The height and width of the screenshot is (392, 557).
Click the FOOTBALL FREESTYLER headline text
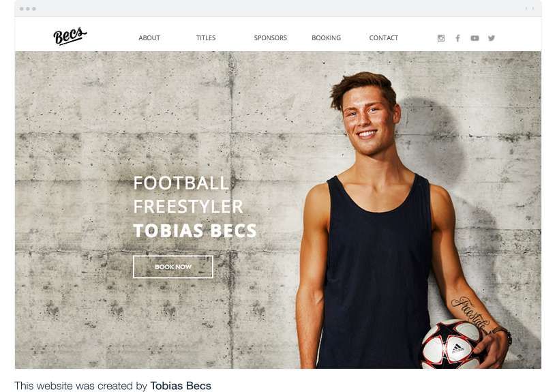click(188, 194)
